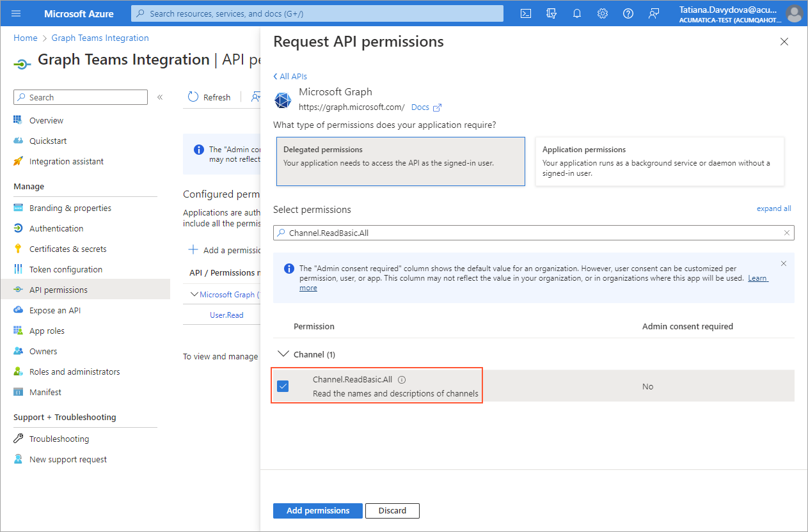Viewport: 808px width, 532px height.
Task: Collapse the left navigation sidebar
Action: [x=160, y=97]
